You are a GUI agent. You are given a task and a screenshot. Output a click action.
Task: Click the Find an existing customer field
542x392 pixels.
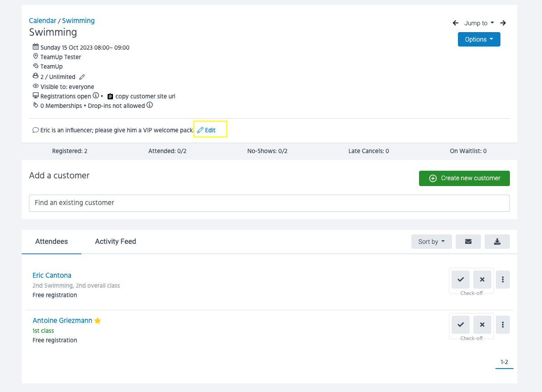point(269,203)
